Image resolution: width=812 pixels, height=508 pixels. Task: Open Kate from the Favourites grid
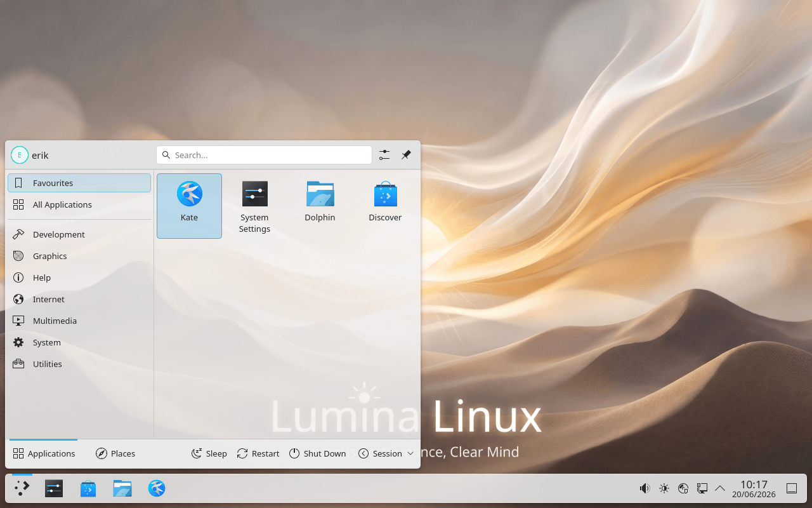(189, 206)
